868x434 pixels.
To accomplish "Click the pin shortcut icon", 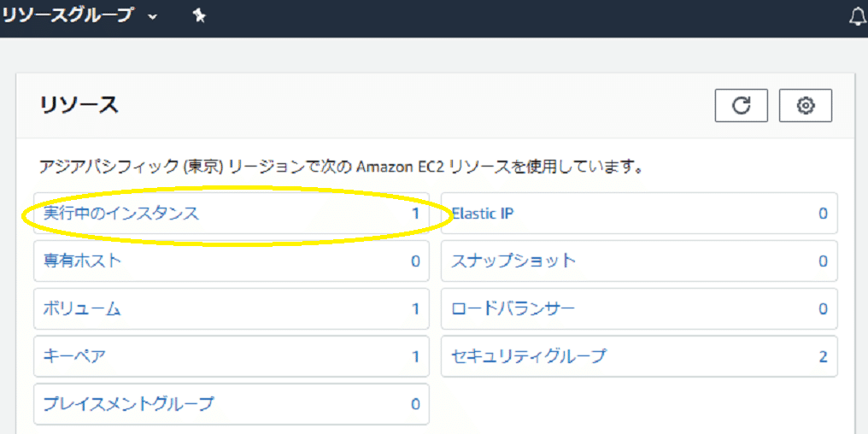I will pos(199,16).
